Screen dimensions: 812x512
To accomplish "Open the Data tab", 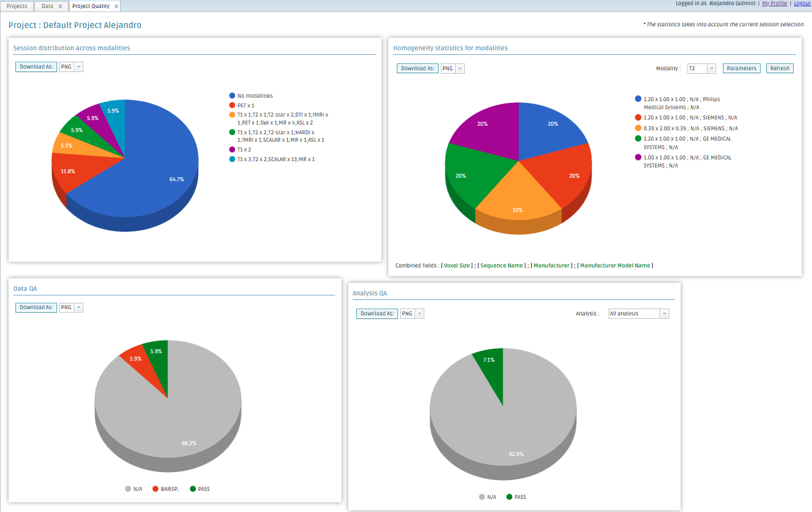I will tap(47, 6).
